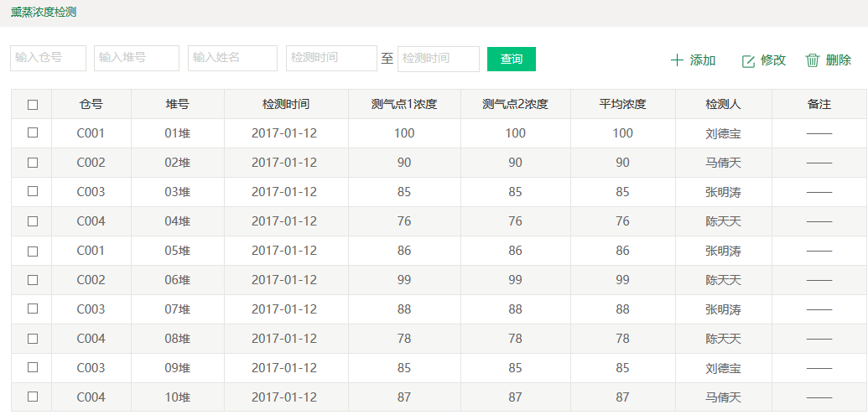Screen dimensions: 868x415
Task: Check the row checkbox for 10堆
Action: (x=33, y=397)
